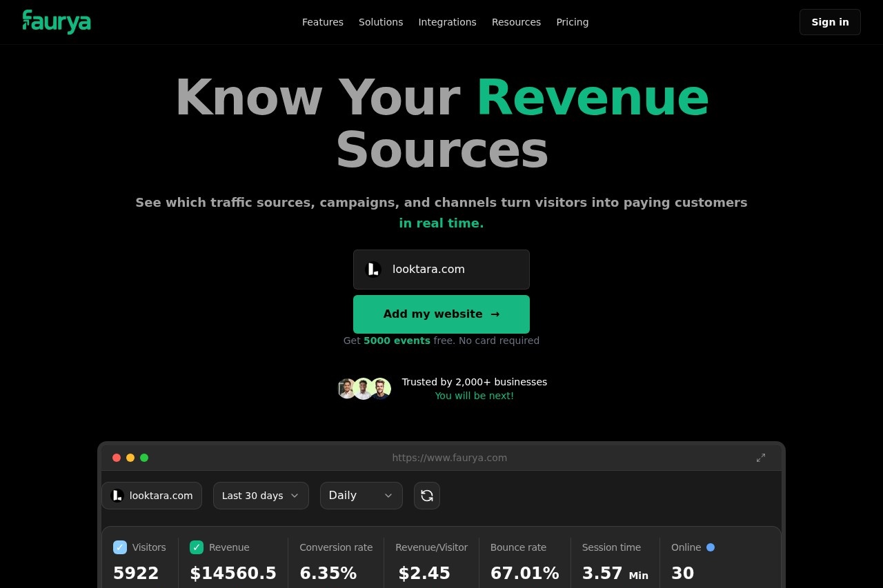This screenshot has width=883, height=588.
Task: Click the blue Online status indicator dot
Action: click(711, 547)
